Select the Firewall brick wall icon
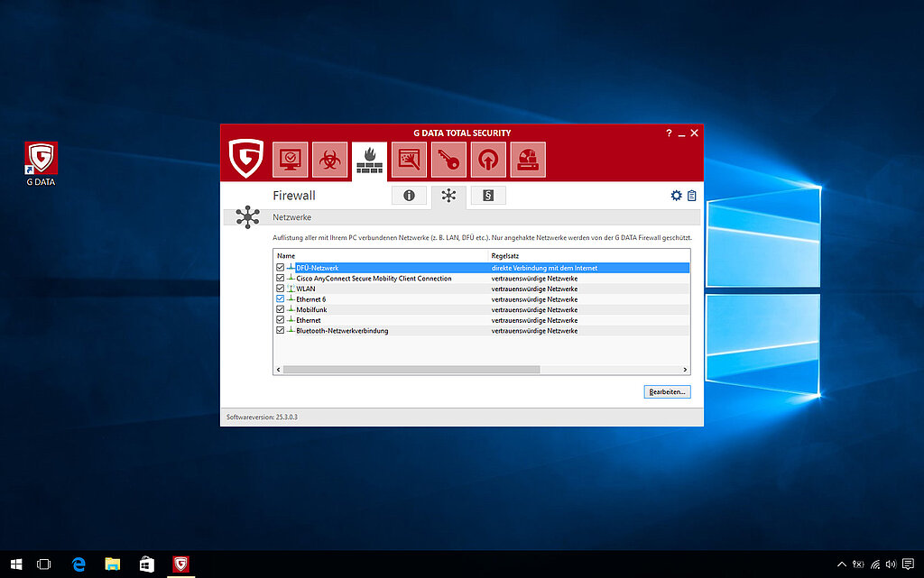The image size is (924, 578). 369,161
